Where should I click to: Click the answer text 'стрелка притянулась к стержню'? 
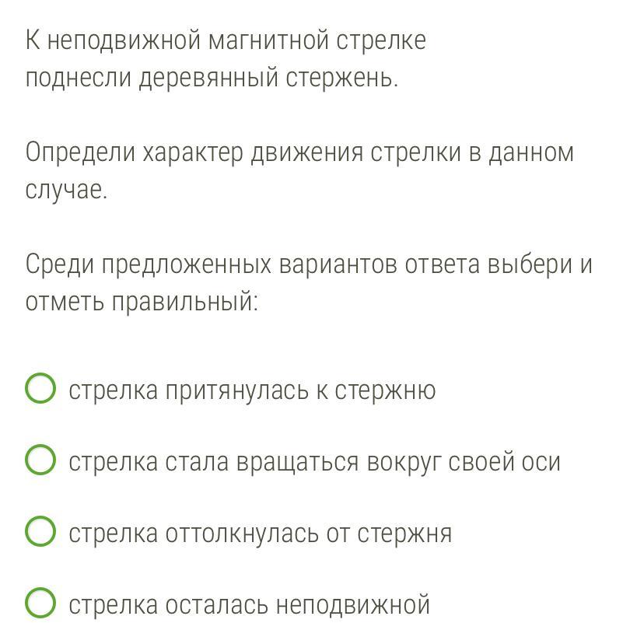point(252,390)
